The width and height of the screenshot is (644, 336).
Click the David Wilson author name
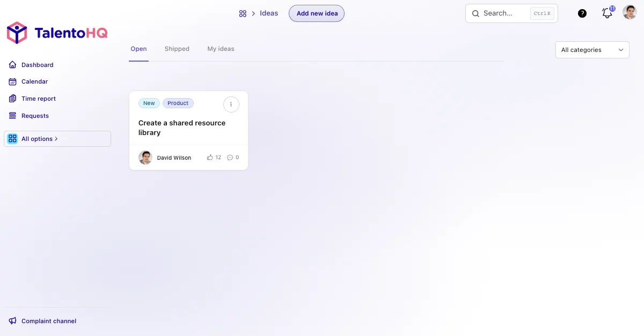pyautogui.click(x=174, y=158)
